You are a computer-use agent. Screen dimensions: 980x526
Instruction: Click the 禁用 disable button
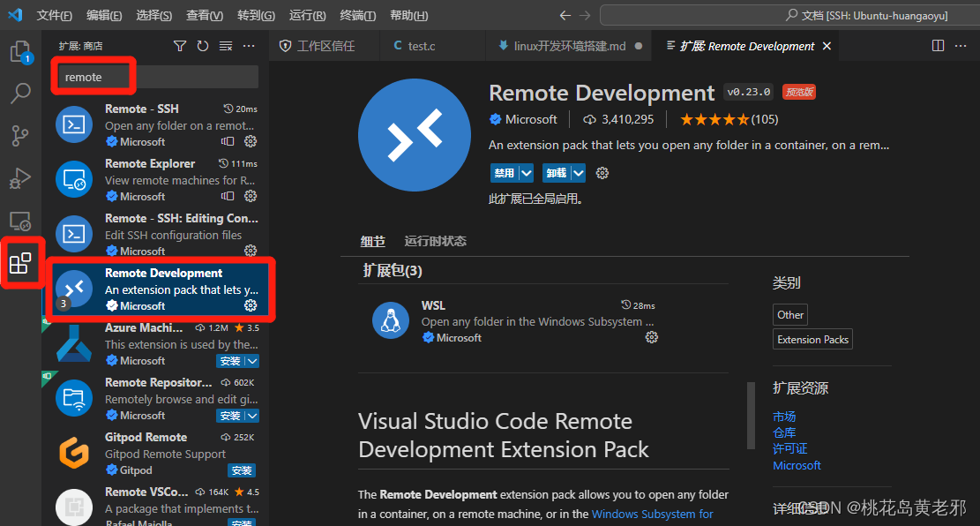(x=505, y=173)
